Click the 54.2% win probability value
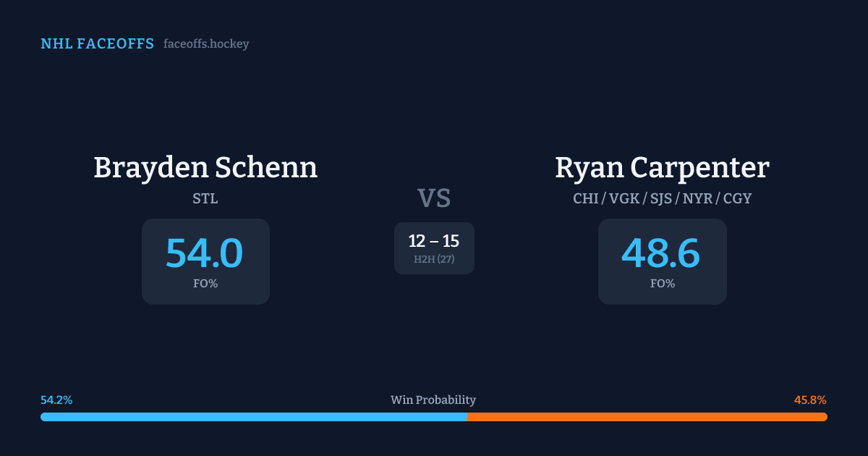 56,400
